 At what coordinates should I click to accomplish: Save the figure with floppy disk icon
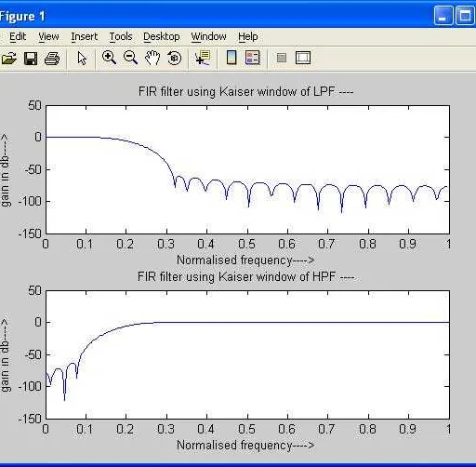point(31,58)
